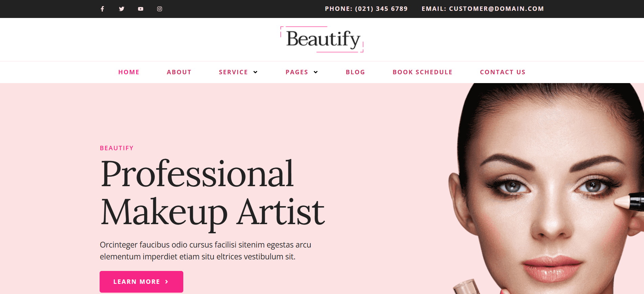
Task: Open the Service menu item
Action: pos(233,72)
